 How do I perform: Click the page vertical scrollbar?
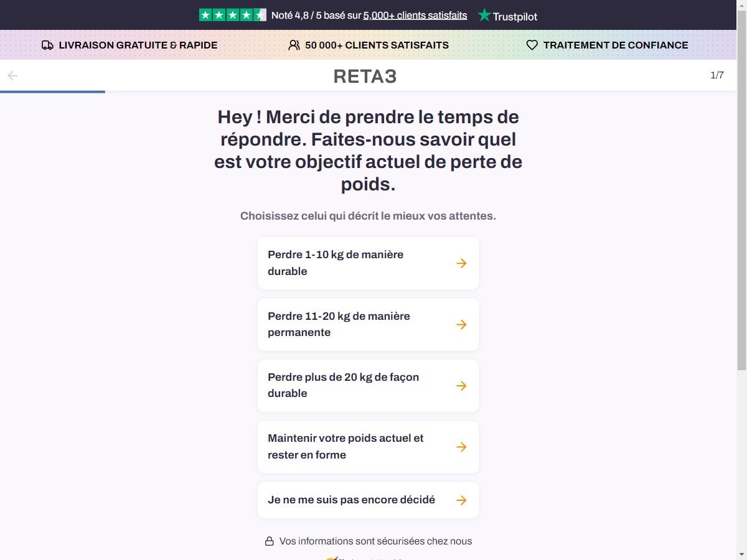[742, 280]
